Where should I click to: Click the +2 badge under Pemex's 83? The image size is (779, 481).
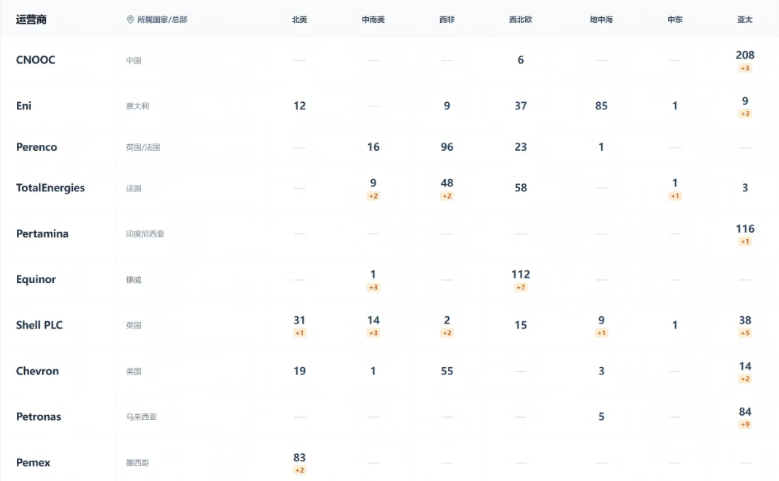point(299,470)
